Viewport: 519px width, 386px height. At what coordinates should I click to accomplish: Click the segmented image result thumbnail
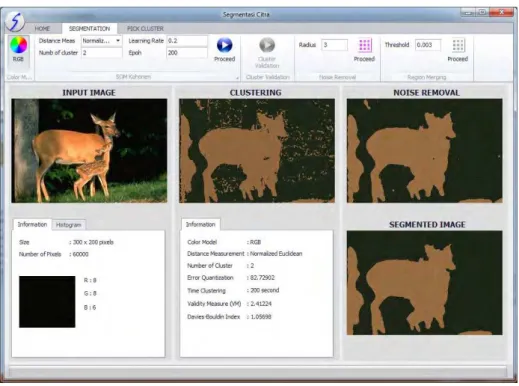(424, 283)
